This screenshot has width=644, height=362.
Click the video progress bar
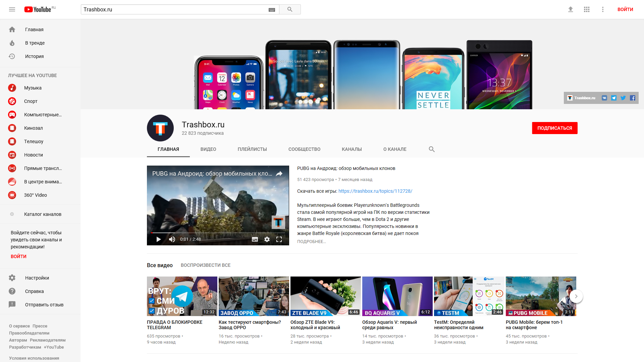218,233
